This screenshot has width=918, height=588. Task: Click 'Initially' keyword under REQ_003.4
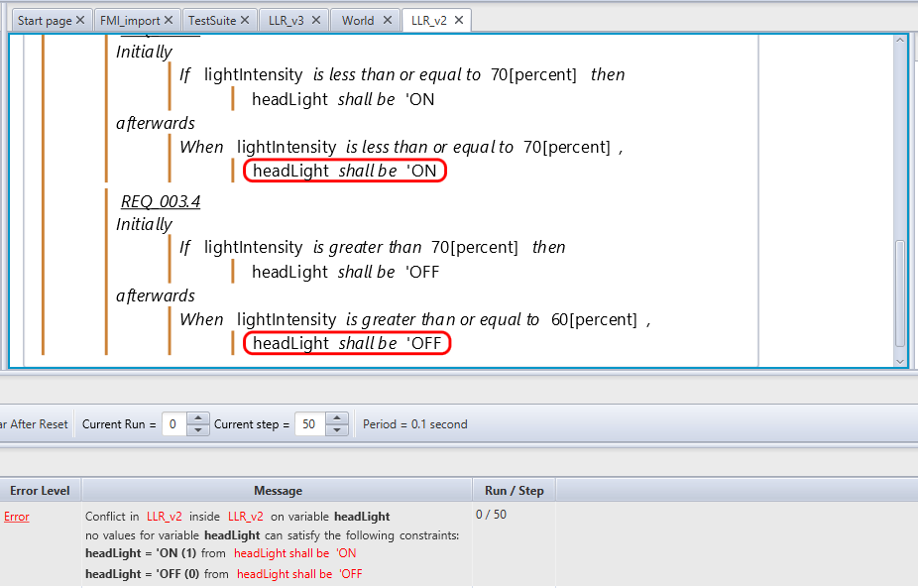144,224
